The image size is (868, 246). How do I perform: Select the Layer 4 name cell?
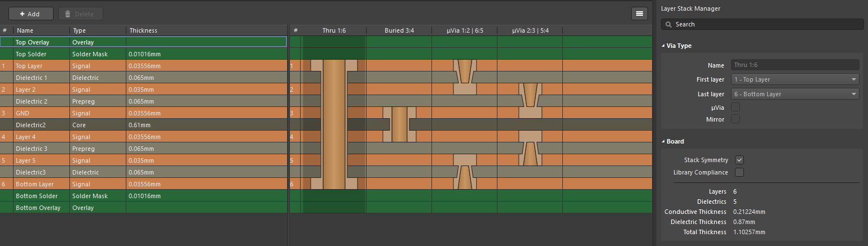point(42,137)
